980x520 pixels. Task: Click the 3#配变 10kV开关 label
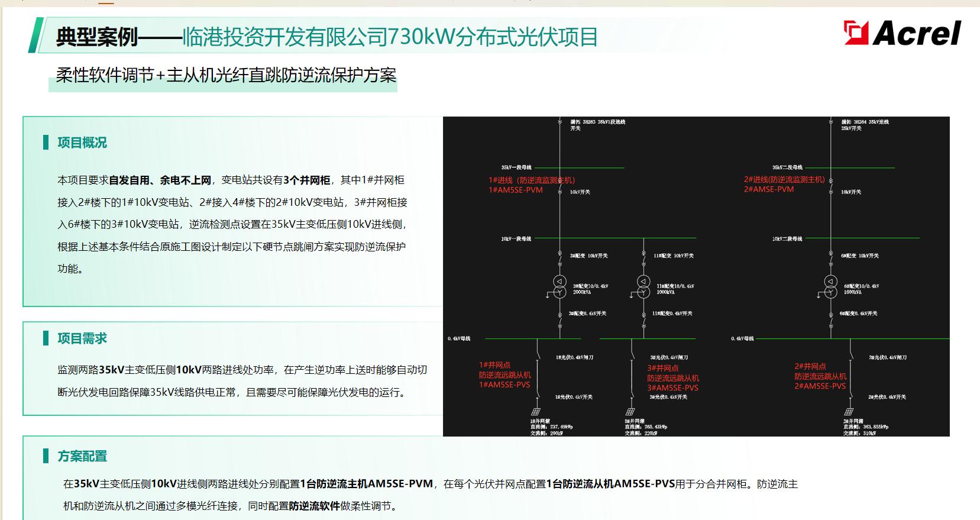coord(589,256)
